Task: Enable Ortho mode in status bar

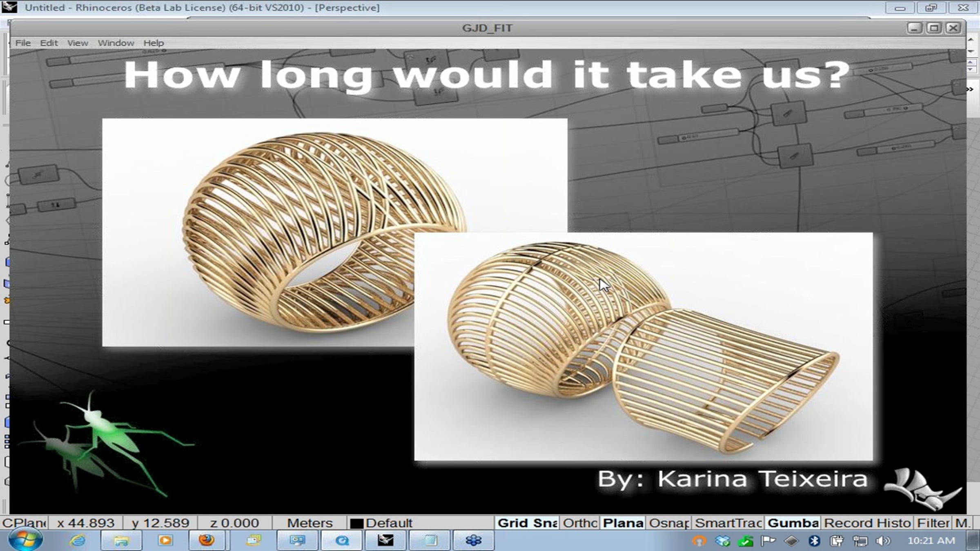Action: pyautogui.click(x=580, y=523)
